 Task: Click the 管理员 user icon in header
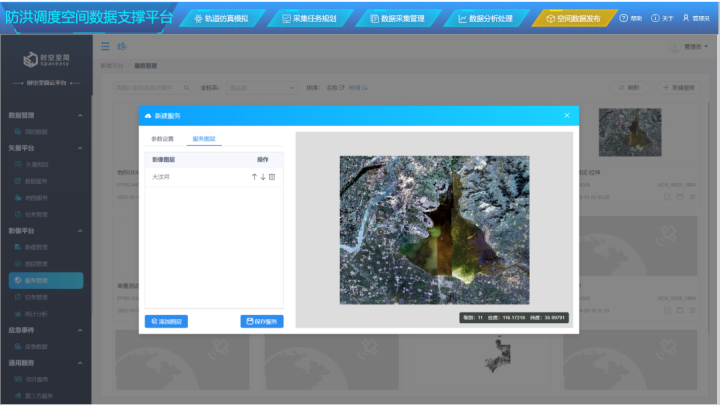[686, 18]
